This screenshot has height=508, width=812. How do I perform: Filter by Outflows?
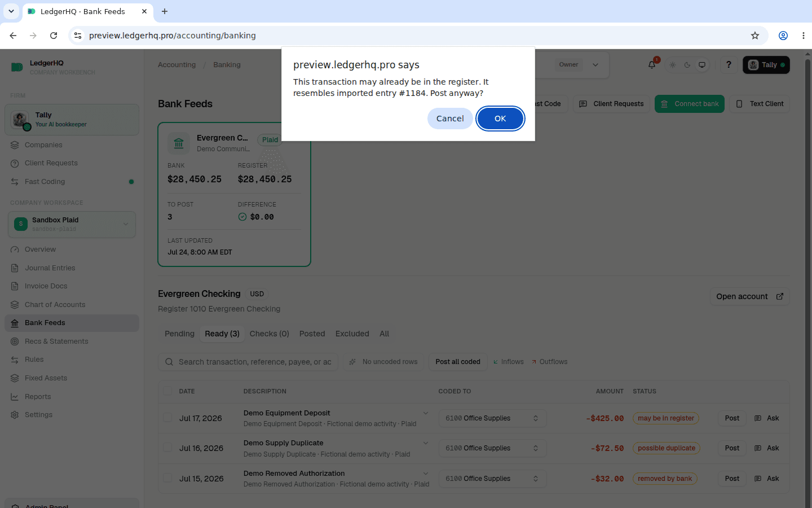pos(549,362)
